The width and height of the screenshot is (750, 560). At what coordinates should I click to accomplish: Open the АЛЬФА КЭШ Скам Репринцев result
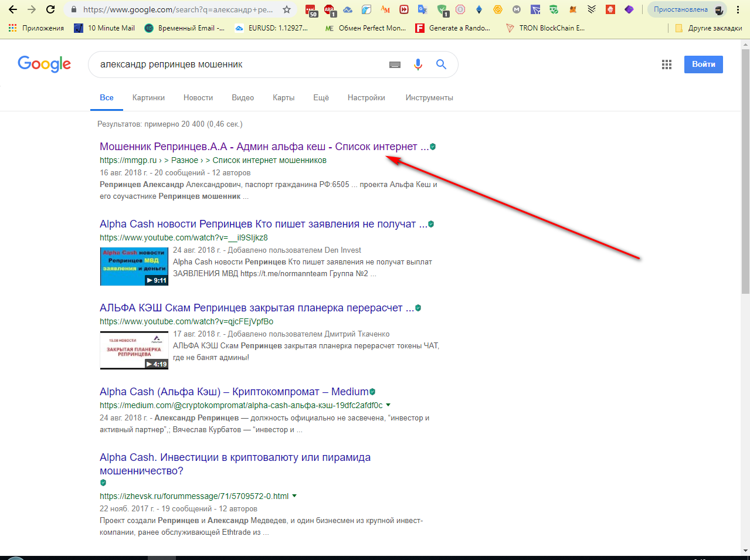(x=257, y=308)
